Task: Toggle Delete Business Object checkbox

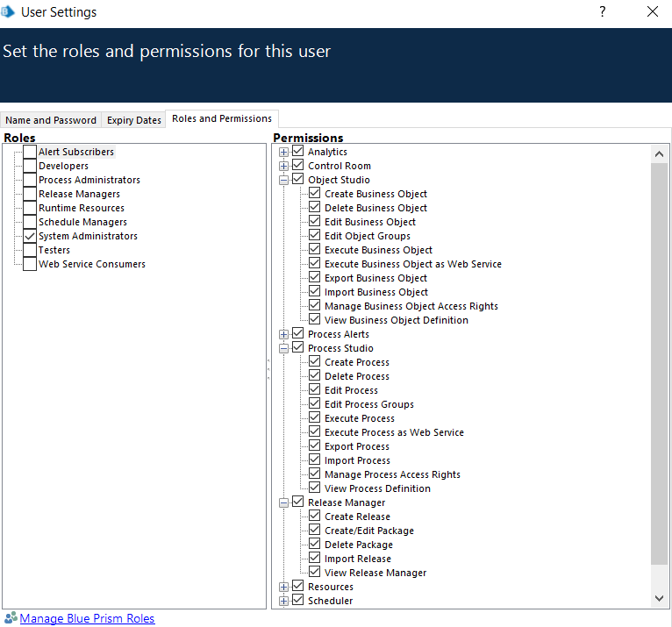Action: pyautogui.click(x=315, y=207)
